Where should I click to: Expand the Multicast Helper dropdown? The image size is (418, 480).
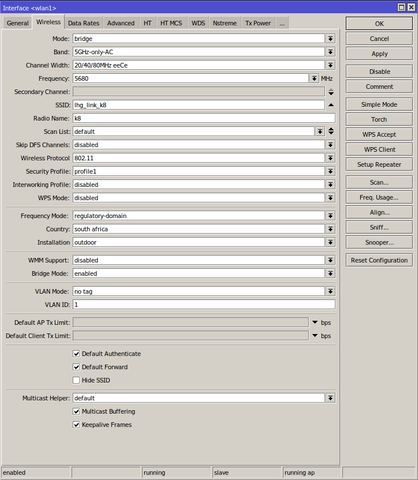(x=330, y=398)
